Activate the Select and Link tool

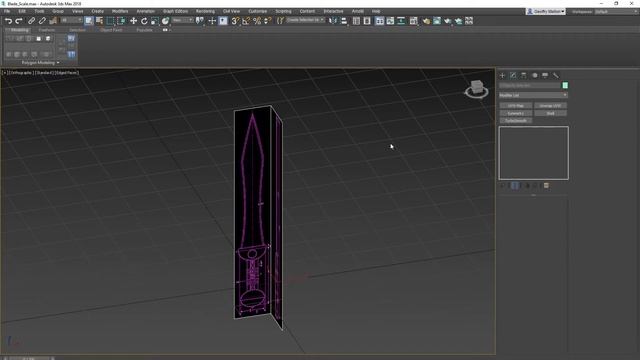(31, 21)
